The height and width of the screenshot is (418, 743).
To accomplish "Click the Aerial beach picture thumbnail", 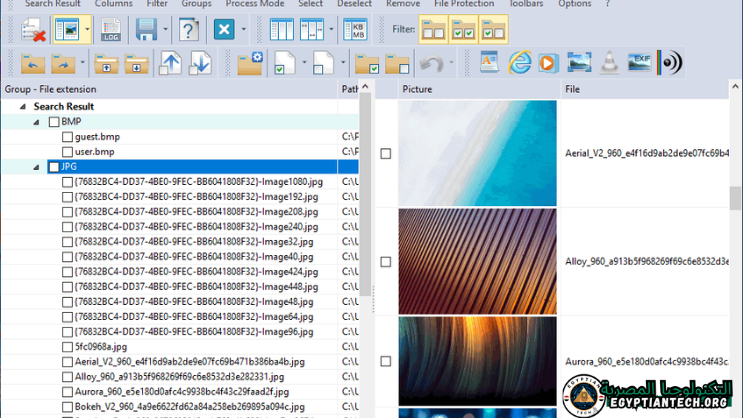I will click(478, 153).
